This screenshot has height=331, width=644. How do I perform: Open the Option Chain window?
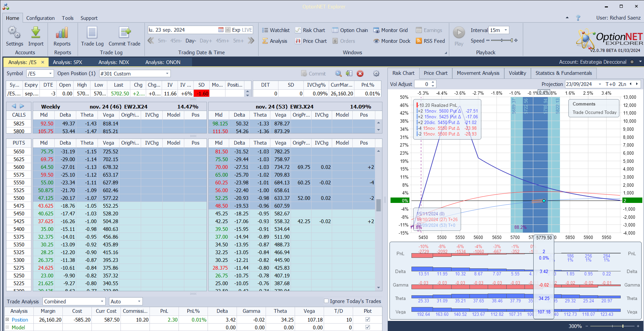[x=350, y=30]
